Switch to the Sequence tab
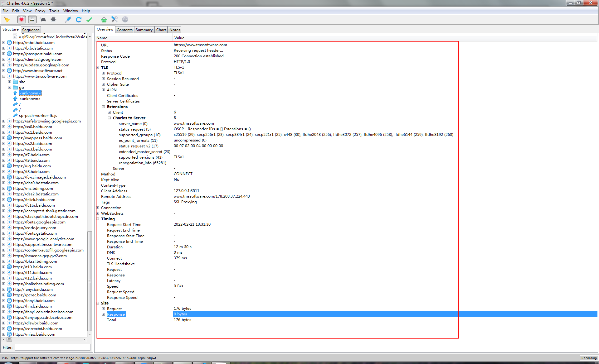Image resolution: width=599 pixels, height=364 pixels. 31,30
